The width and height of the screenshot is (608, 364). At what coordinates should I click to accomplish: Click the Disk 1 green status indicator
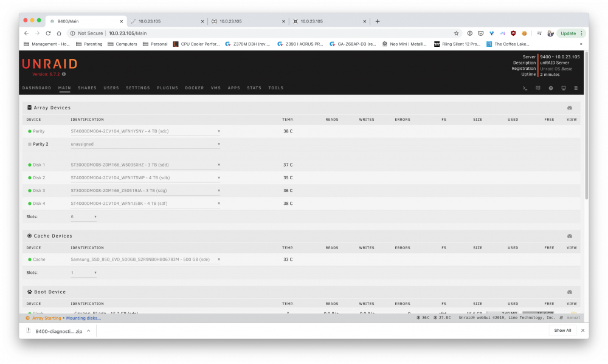click(29, 165)
